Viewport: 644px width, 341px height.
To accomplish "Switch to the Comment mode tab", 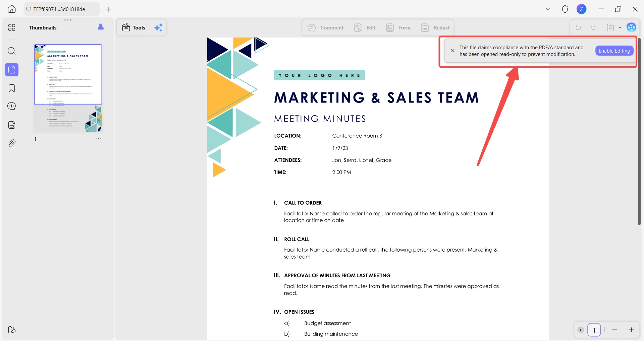I will (326, 27).
